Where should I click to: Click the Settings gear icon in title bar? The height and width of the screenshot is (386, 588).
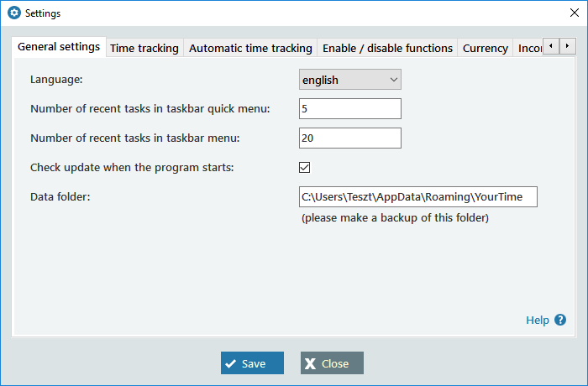point(13,13)
